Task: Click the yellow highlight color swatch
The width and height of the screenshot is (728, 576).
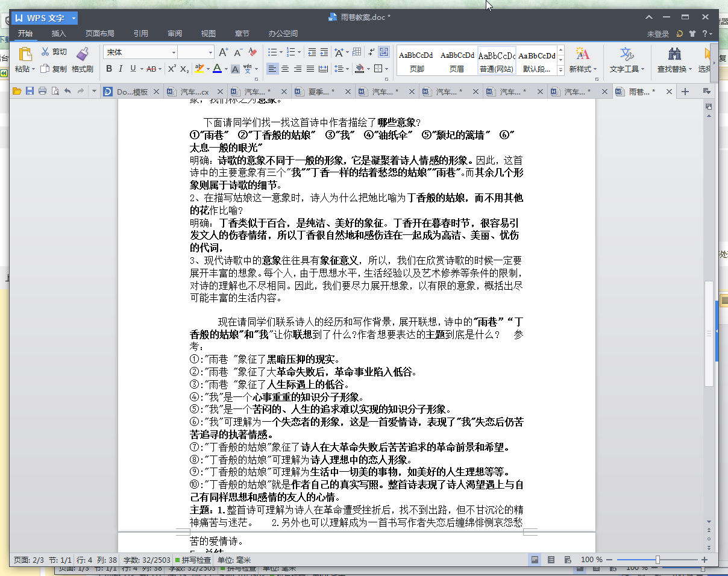Action: pyautogui.click(x=199, y=69)
